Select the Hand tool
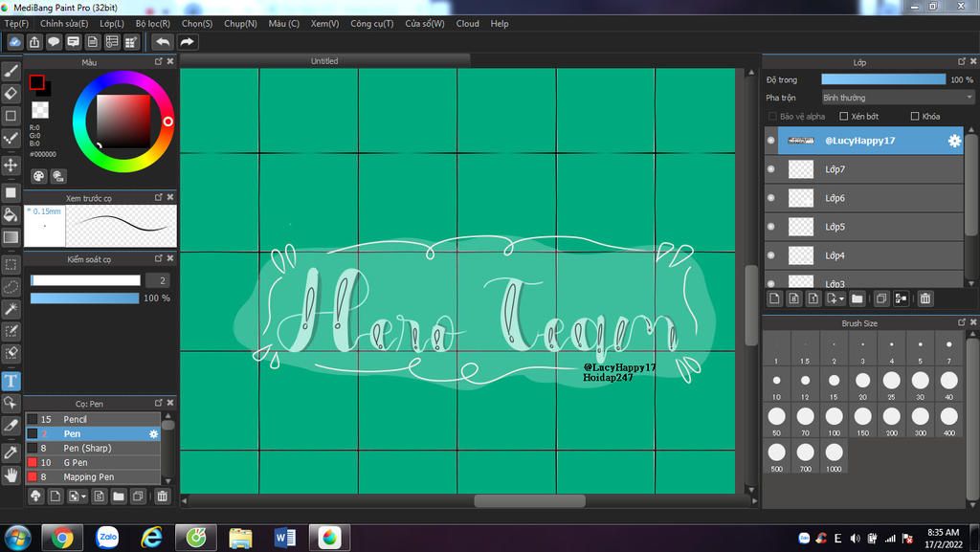This screenshot has height=552, width=980. click(11, 475)
